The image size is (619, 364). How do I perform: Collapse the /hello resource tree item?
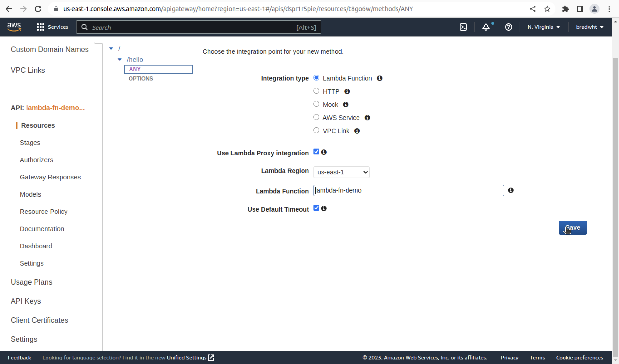coord(120,60)
